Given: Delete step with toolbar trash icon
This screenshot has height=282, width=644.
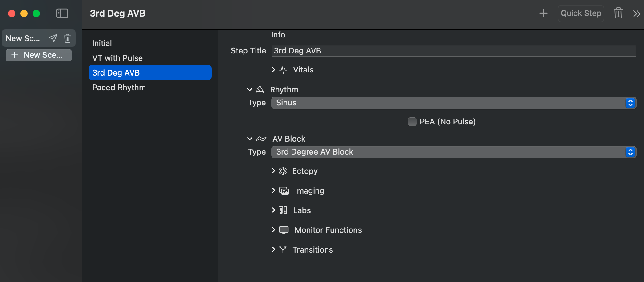Looking at the screenshot, I should [x=618, y=13].
